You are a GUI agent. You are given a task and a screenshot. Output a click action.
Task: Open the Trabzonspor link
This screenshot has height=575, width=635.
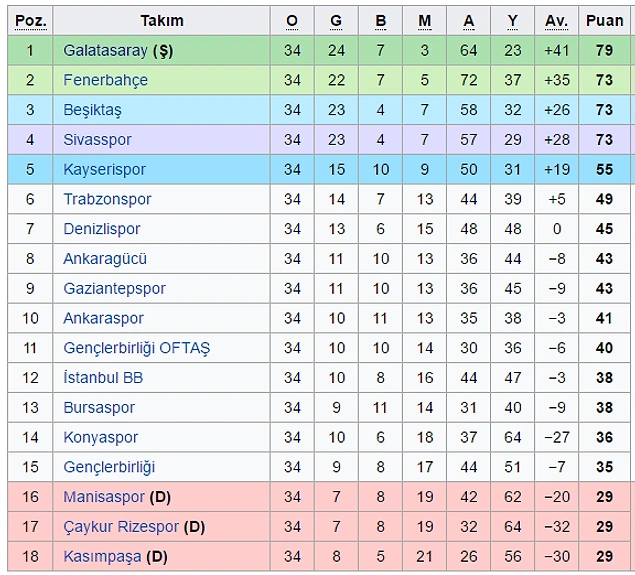[107, 199]
